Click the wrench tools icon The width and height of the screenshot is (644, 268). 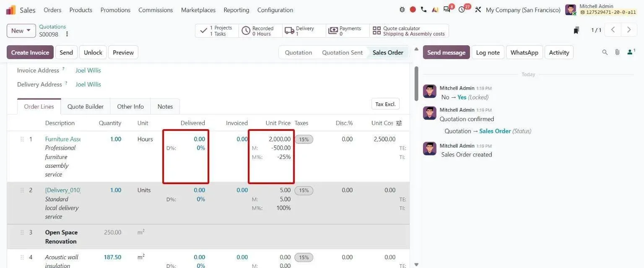point(478,10)
